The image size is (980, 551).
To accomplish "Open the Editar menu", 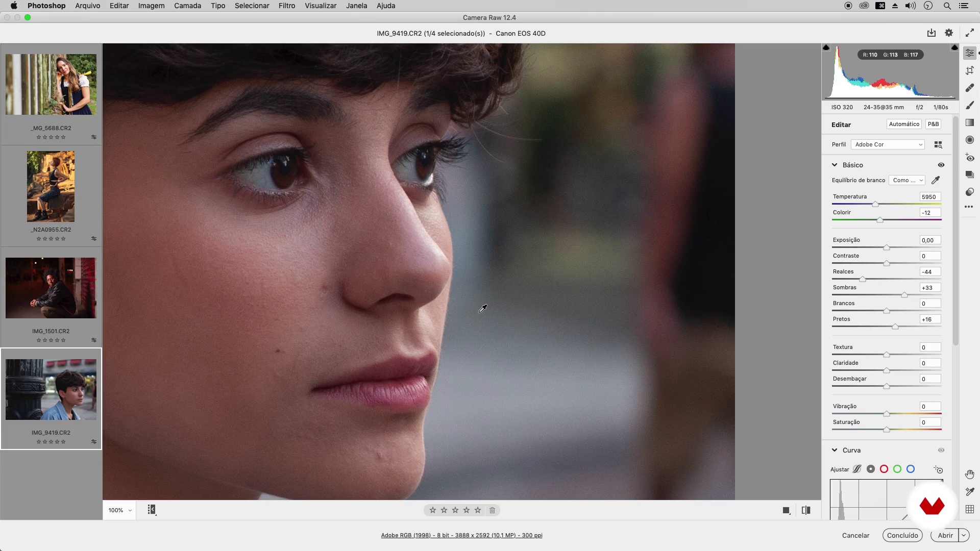I will (x=119, y=6).
